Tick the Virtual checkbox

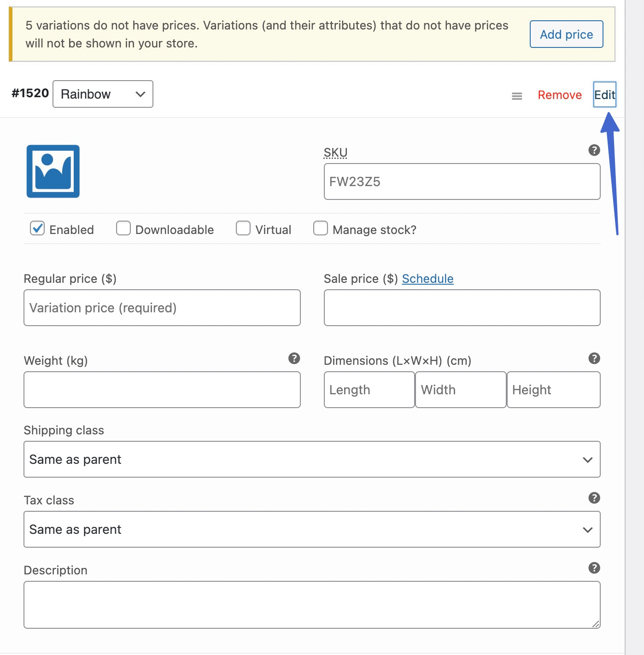(x=243, y=228)
